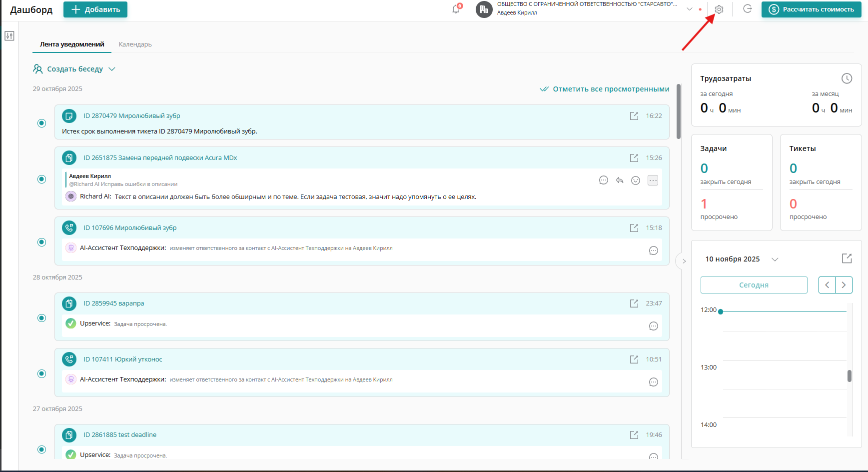
Task: Expand the Создать беседу dropdown
Action: pyautogui.click(x=112, y=69)
